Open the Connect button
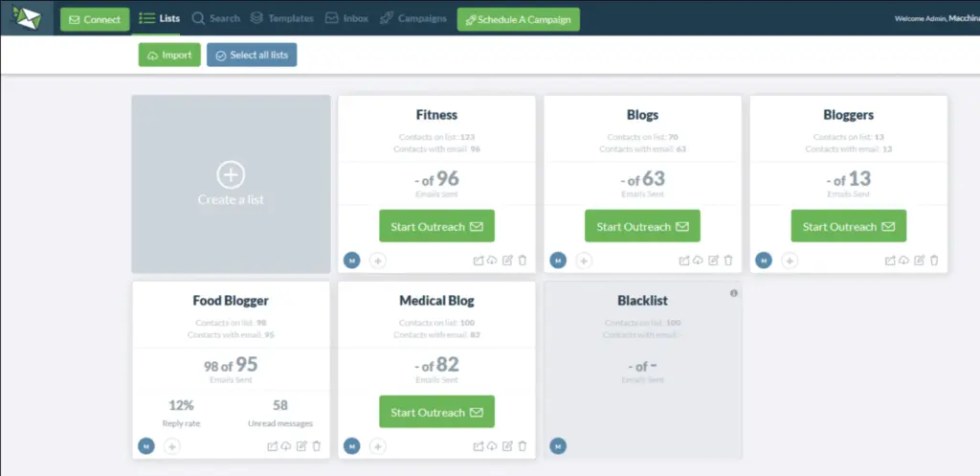The image size is (980, 476). click(x=95, y=19)
